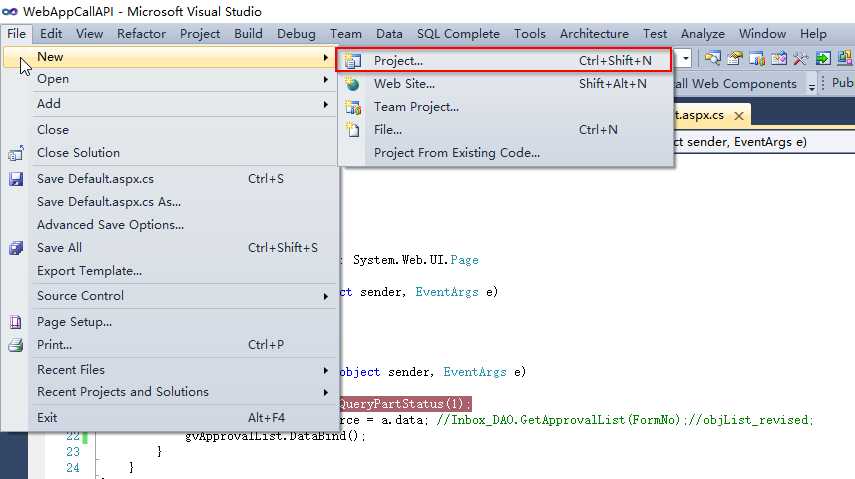Click the New Project icon

[x=353, y=61]
